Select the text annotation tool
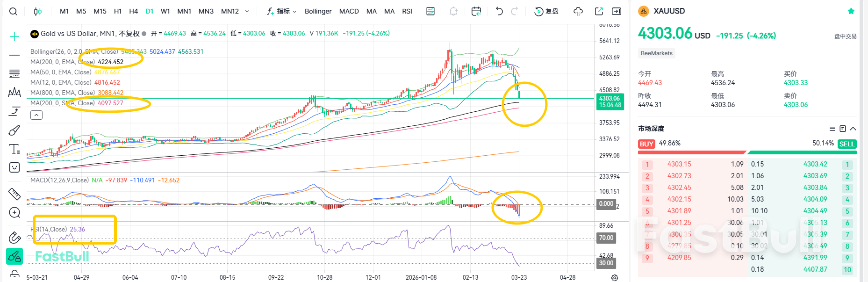Screen dimensions: 868x282 tap(14, 149)
